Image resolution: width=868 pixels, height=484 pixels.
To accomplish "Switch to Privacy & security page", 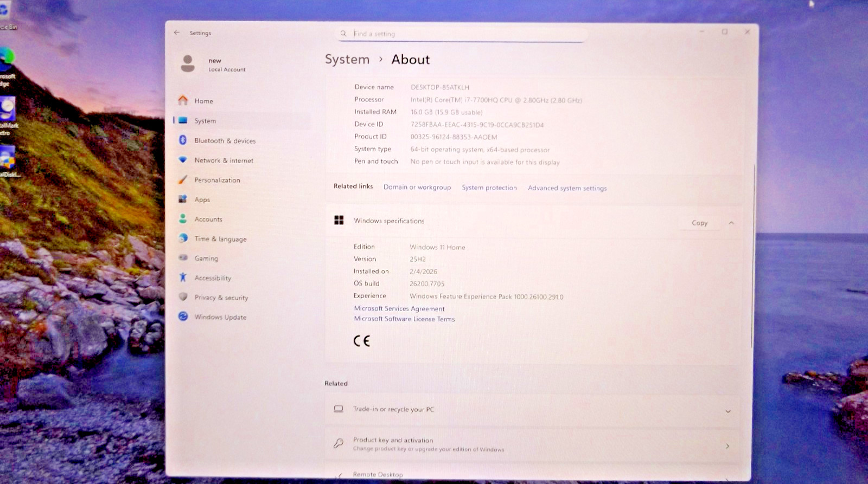I will 221,298.
